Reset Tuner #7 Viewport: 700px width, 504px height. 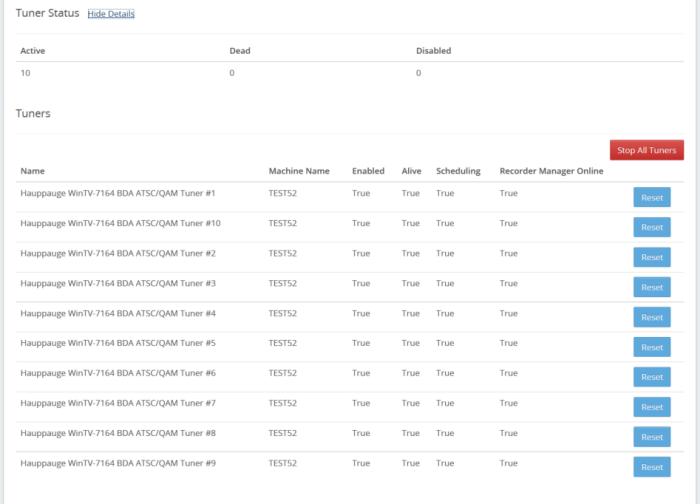pos(652,407)
